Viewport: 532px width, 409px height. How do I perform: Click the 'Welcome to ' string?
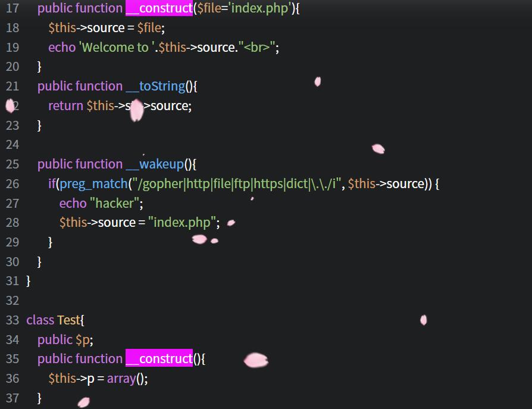tap(117, 48)
